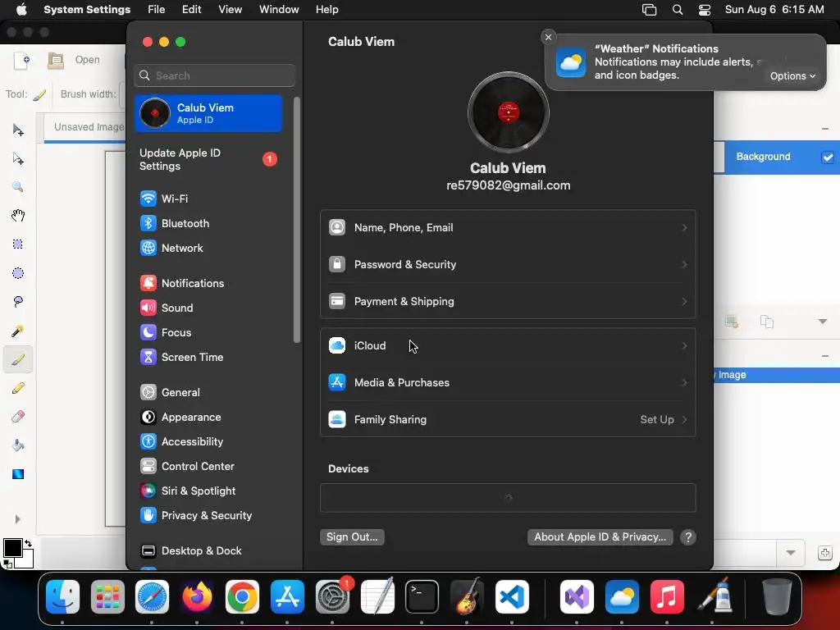
Task: Click the Search field in System Settings
Action: click(x=214, y=75)
